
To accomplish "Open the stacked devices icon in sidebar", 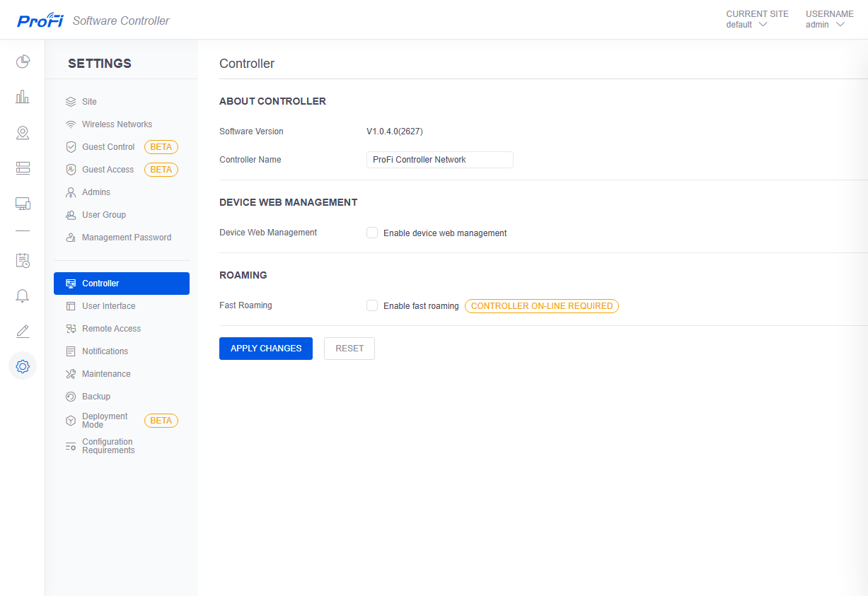I will (x=23, y=168).
